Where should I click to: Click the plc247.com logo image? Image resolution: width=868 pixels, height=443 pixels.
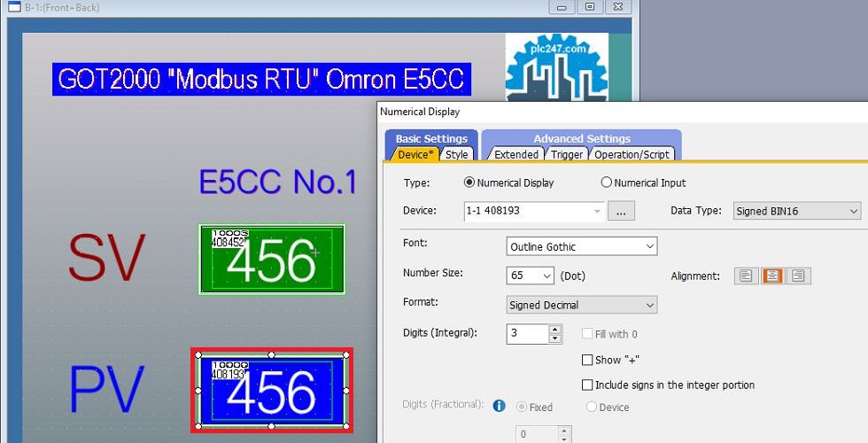(x=556, y=67)
